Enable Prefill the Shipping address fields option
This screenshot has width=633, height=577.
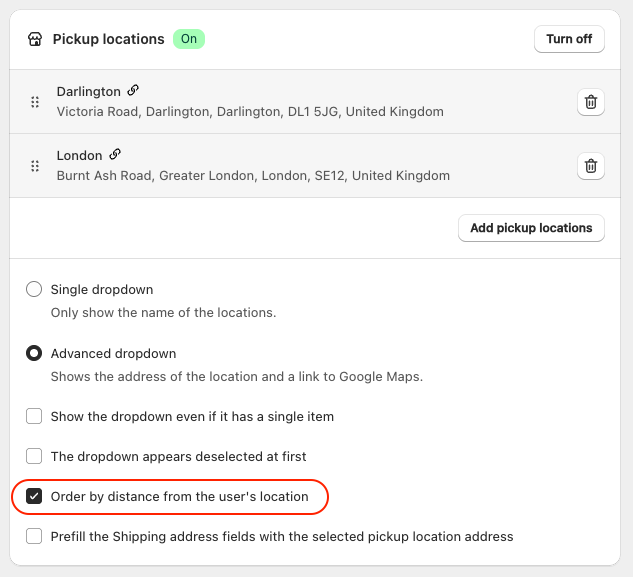pyautogui.click(x=34, y=536)
